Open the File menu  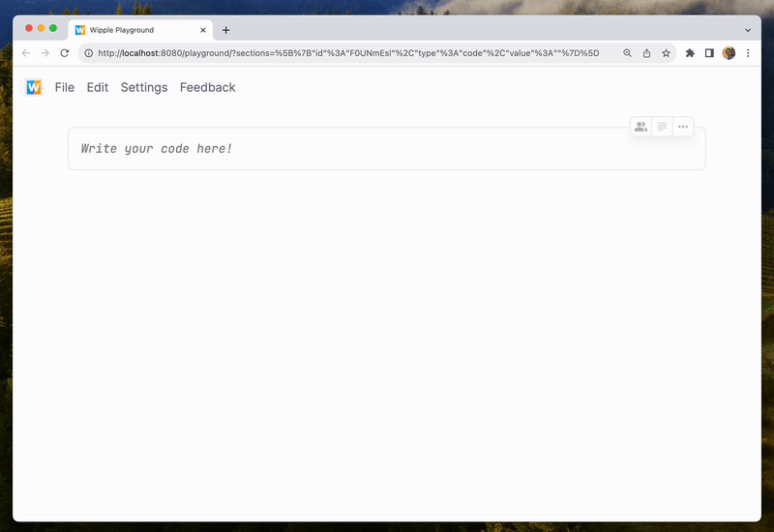65,87
